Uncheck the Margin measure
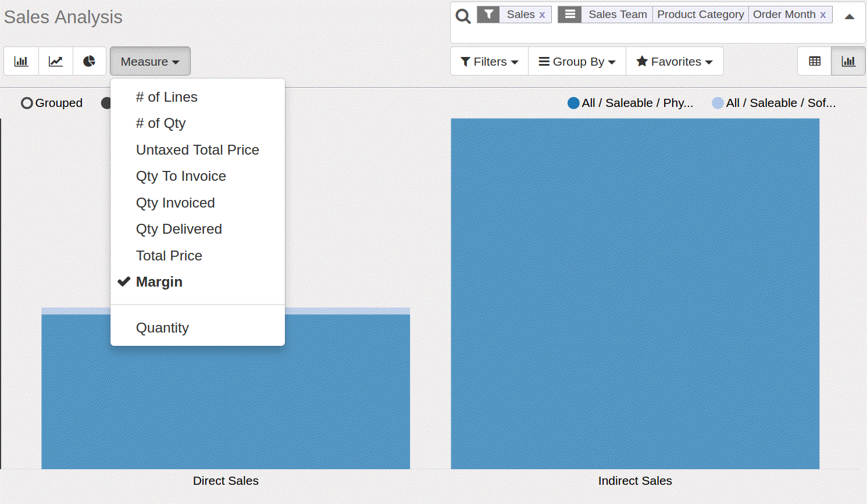 pos(198,282)
